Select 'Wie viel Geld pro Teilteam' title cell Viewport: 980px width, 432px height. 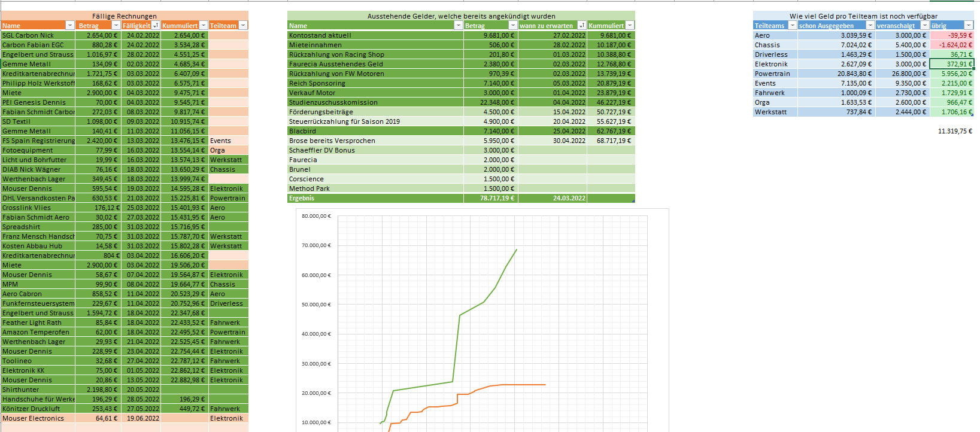[x=863, y=16]
